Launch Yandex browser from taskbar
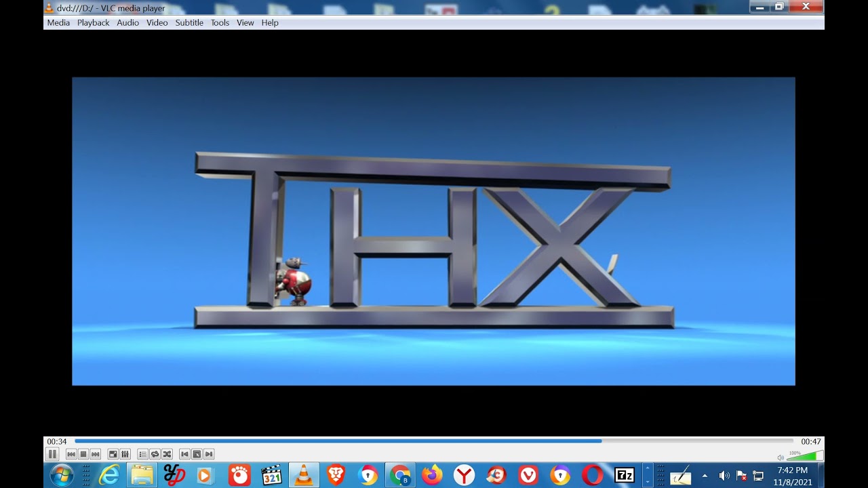 point(465,475)
